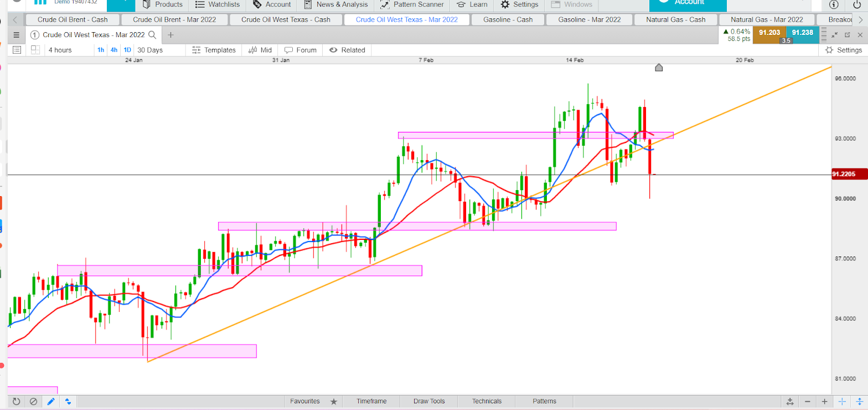Click the buy price 91.238
868x410 pixels.
802,33
